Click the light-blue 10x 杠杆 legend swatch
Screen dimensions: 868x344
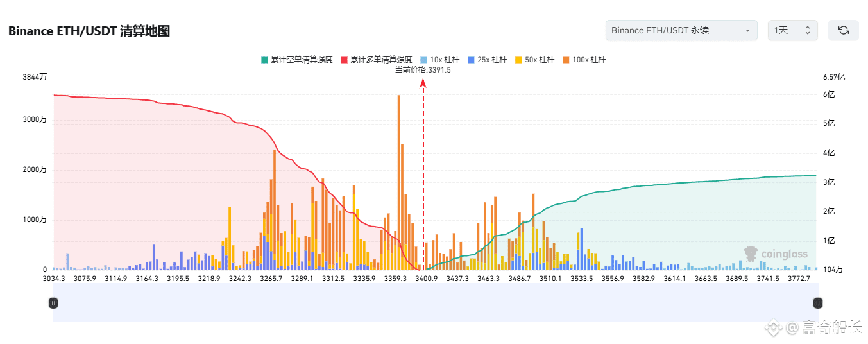tap(423, 60)
